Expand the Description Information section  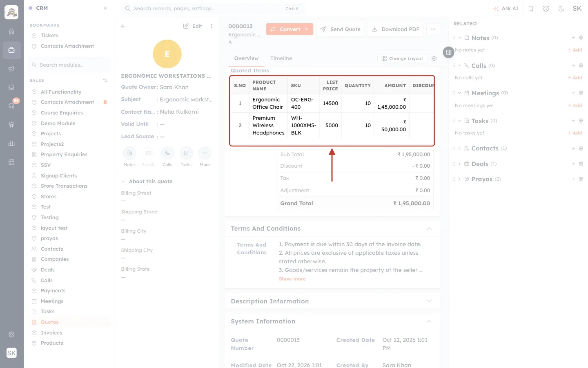pos(429,301)
